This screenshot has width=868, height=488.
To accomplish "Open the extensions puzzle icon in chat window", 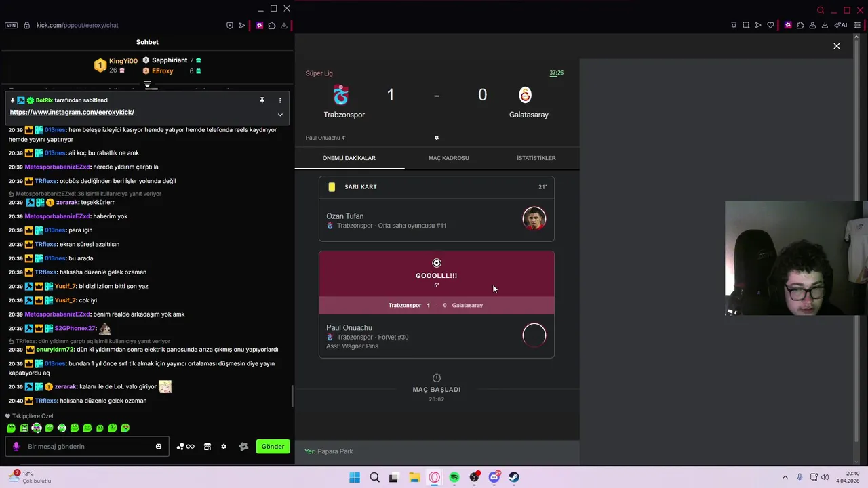I will coord(272,26).
